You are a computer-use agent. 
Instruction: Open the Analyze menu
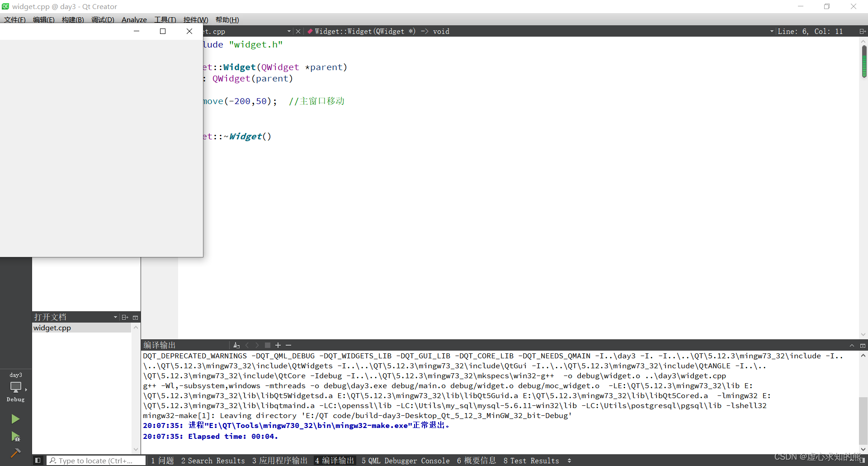(134, 19)
